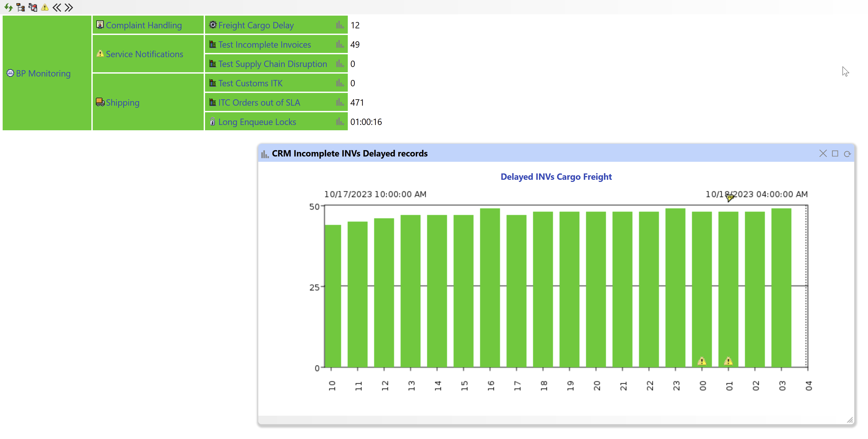
Task: Click the warning marker on the 00 hour bar
Action: (x=702, y=361)
